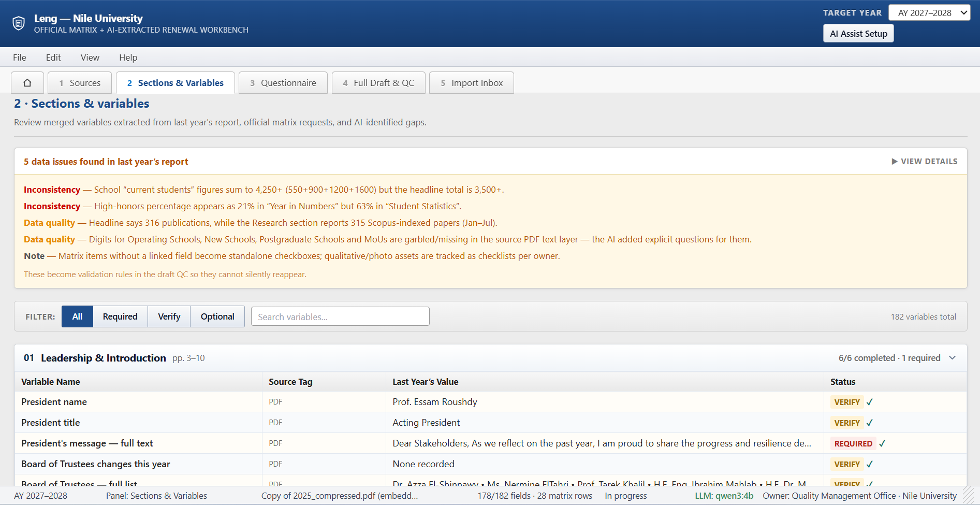
Task: Click the home icon tab
Action: 27,83
